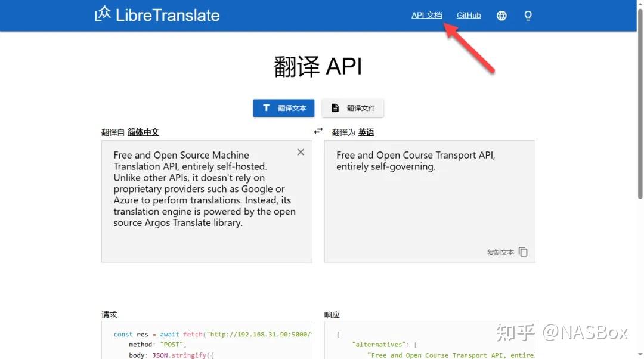Image resolution: width=644 pixels, height=359 pixels.
Task: Click 复制文本 to copy the translated text
Action: click(501, 252)
